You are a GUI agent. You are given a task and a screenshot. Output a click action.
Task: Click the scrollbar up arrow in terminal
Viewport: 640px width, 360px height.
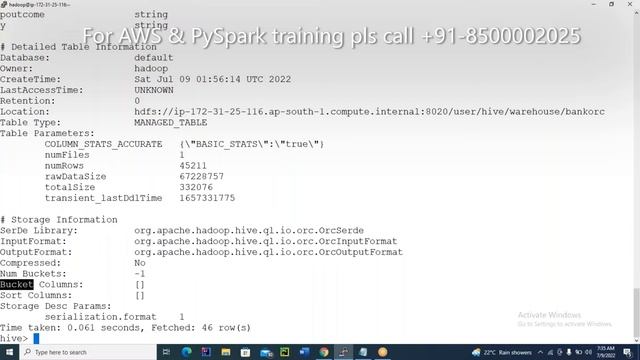pos(636,13)
